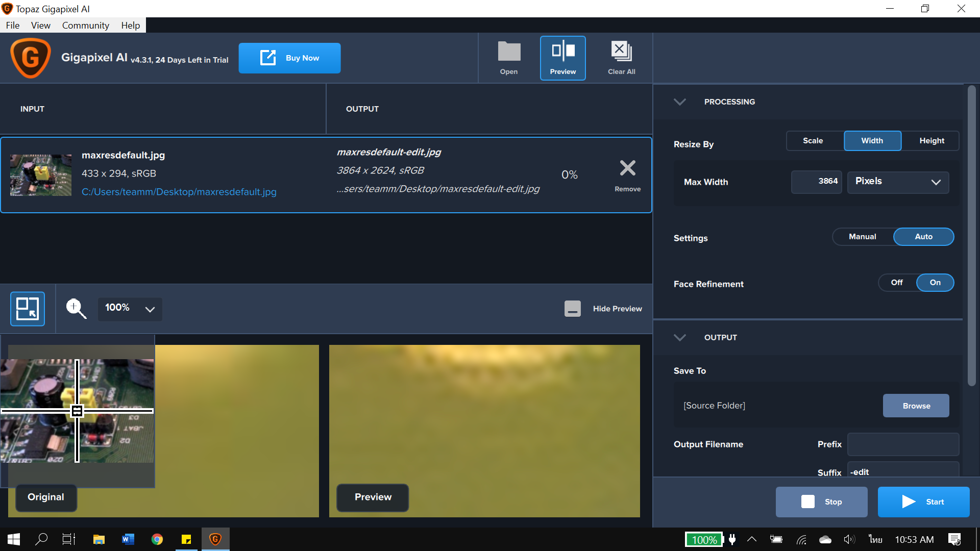Click the navigator crosshair handle
This screenshot has width=980, height=551.
coord(77,411)
